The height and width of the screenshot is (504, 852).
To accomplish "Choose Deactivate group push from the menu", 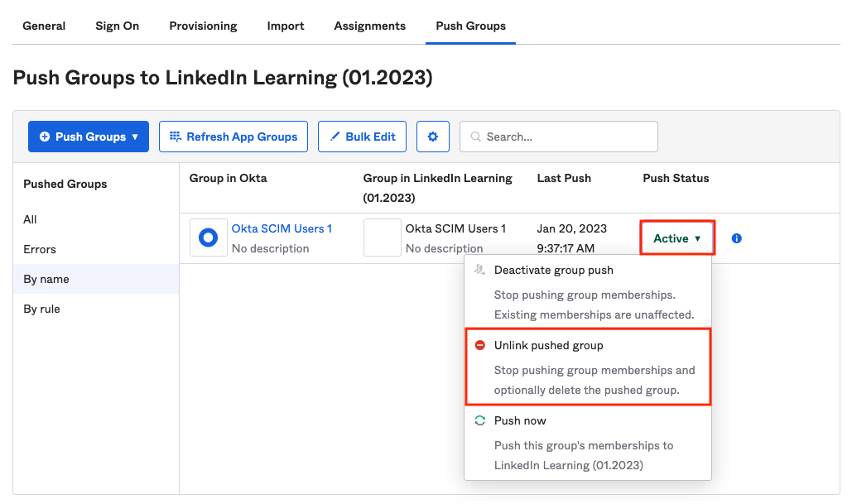I will click(x=555, y=270).
